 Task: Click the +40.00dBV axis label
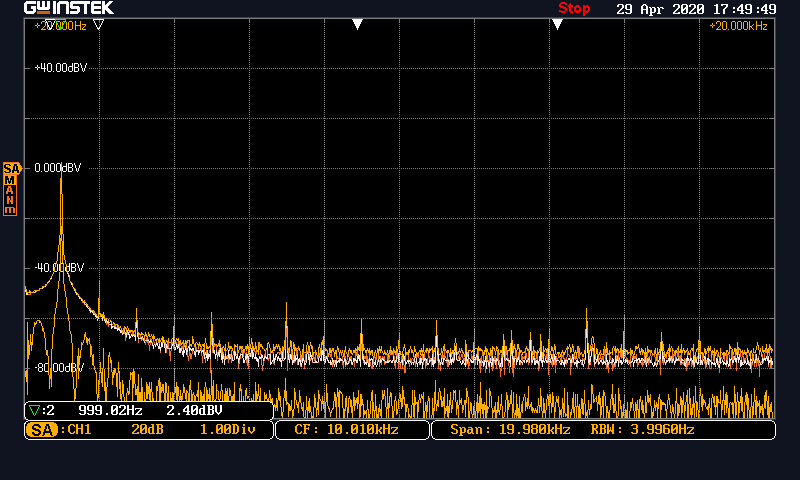click(x=60, y=67)
